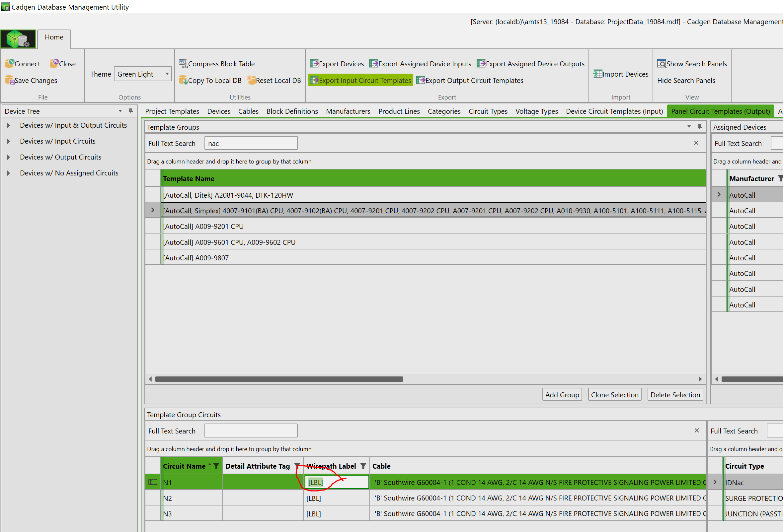The width and height of the screenshot is (783, 532).
Task: Open filter on Wirepath Label column
Action: point(363,466)
